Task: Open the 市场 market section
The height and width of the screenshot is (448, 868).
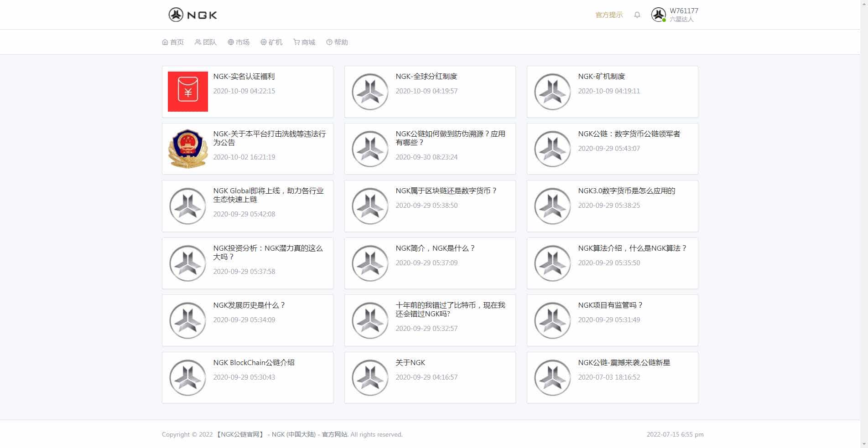Action: pyautogui.click(x=239, y=42)
